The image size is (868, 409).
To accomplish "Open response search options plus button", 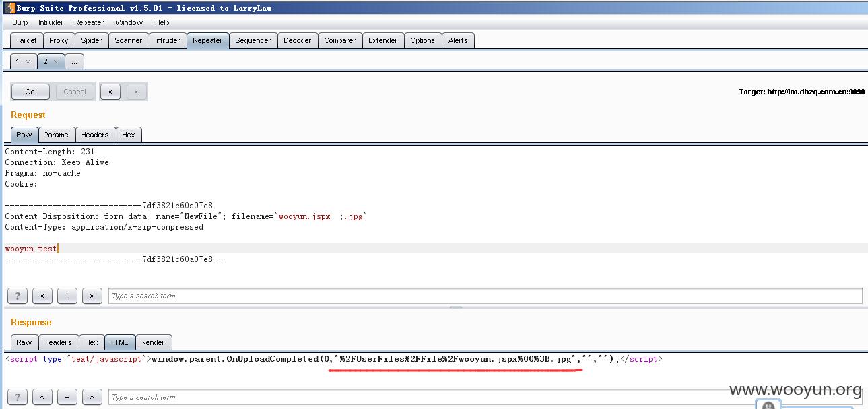I will [67, 397].
